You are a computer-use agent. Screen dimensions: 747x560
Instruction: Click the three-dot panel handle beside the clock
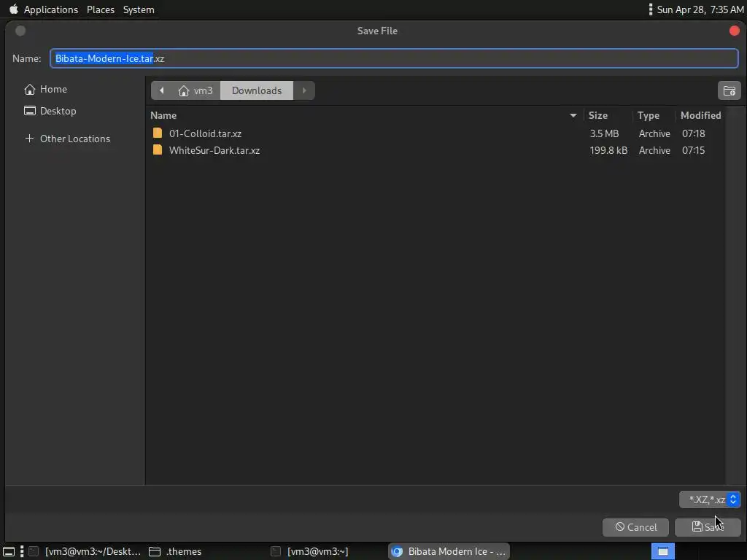(650, 9)
